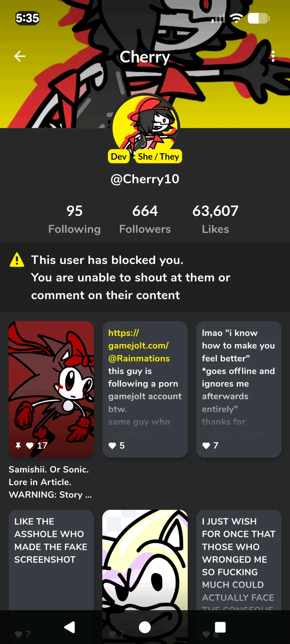Open the three-dot more options menu
This screenshot has width=290, height=644.
pyautogui.click(x=273, y=56)
